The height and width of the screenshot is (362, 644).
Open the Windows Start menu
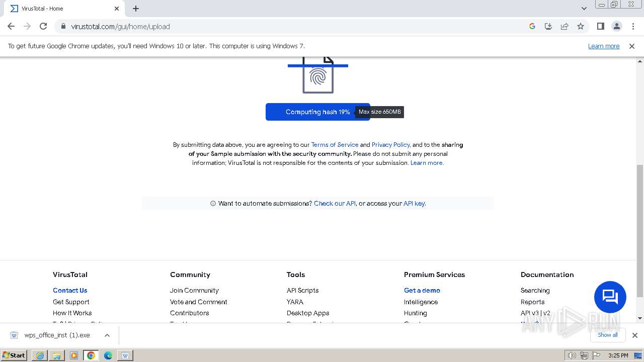(14, 355)
